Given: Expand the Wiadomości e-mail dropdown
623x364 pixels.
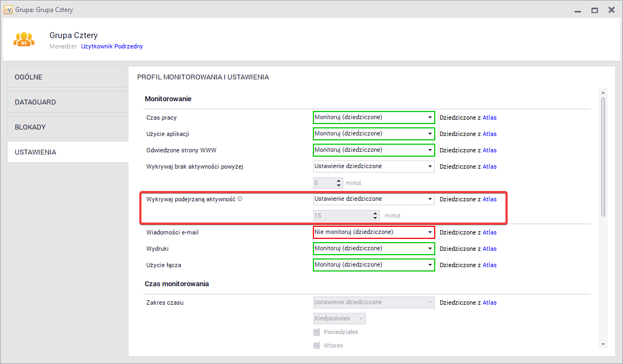Looking at the screenshot, I should (374, 232).
